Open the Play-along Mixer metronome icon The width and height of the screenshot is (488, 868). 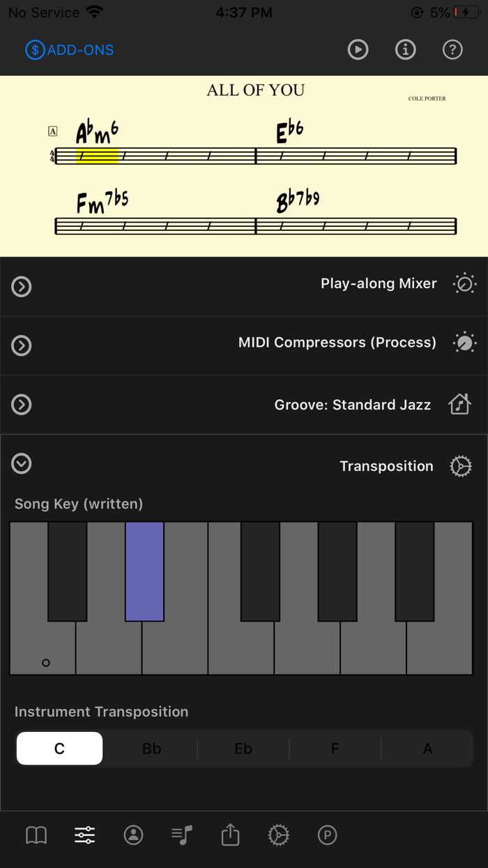pos(464,283)
